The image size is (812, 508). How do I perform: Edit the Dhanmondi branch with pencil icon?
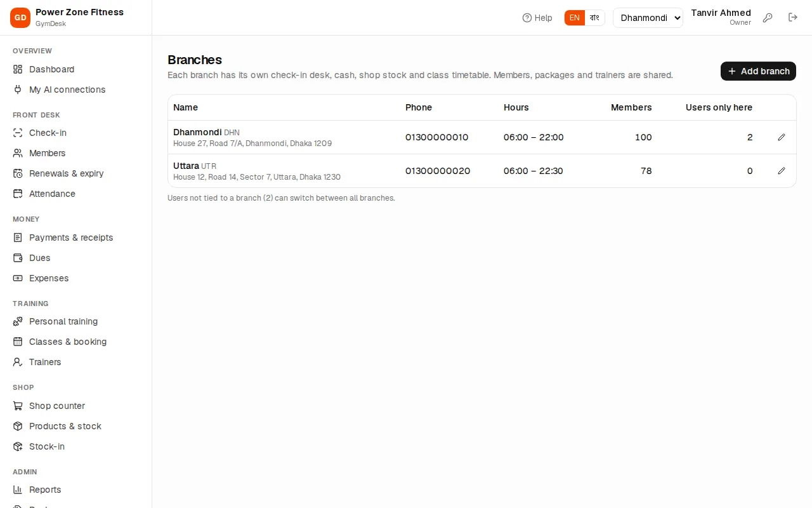coord(782,137)
